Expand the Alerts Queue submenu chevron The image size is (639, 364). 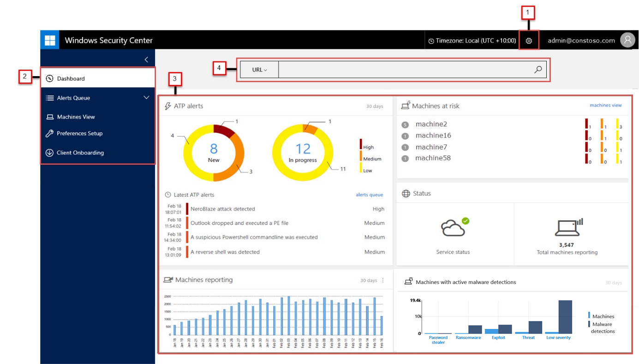tap(146, 98)
